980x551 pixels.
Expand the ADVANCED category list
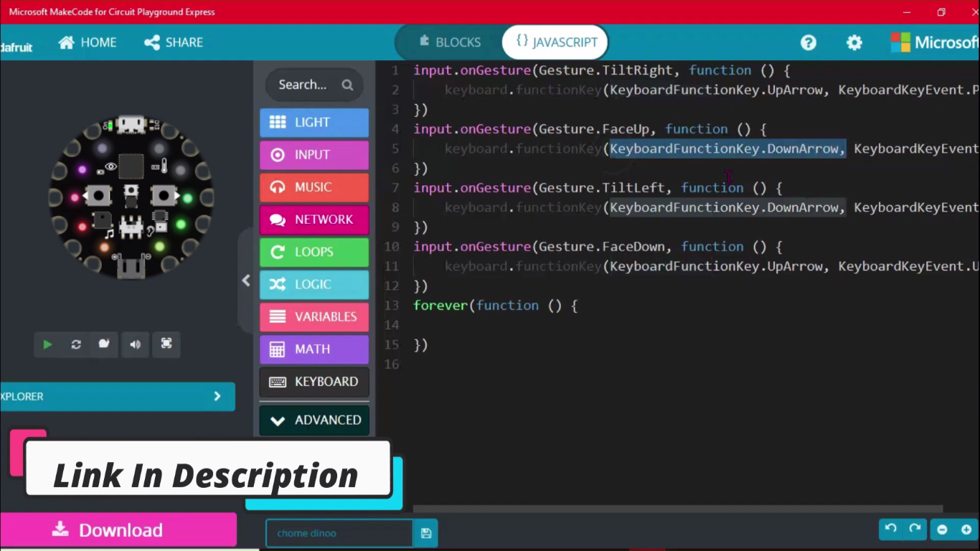(x=314, y=420)
